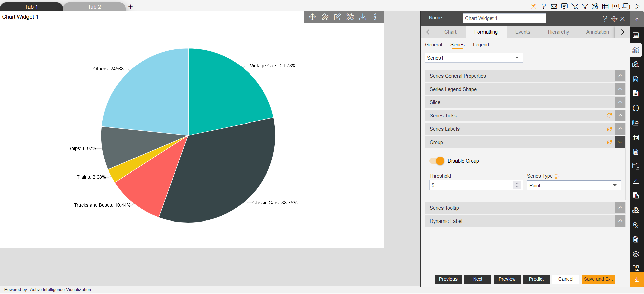Close the Chart Widget properties panel
Screen dimensions: 644x294
click(x=622, y=19)
